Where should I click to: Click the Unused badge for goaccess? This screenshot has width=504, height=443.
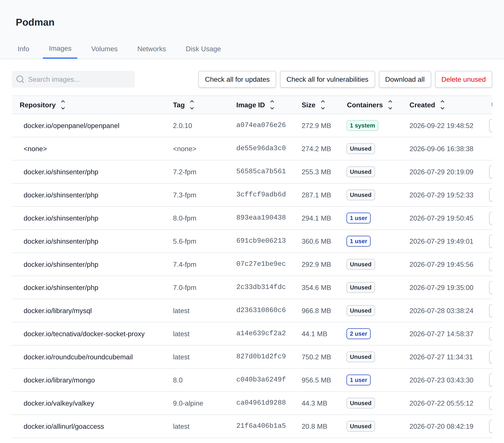click(361, 426)
